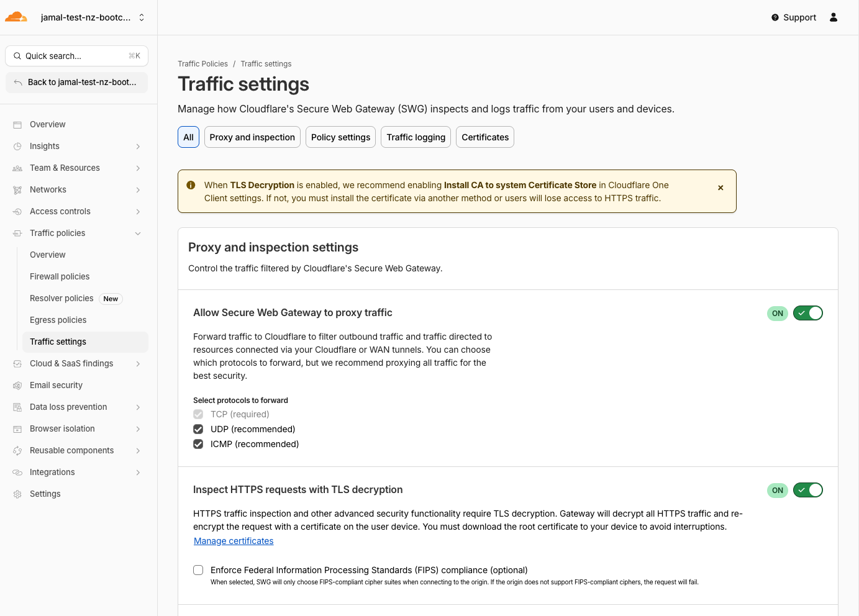The width and height of the screenshot is (859, 616).
Task: Open the Manage certificates link
Action: click(234, 541)
